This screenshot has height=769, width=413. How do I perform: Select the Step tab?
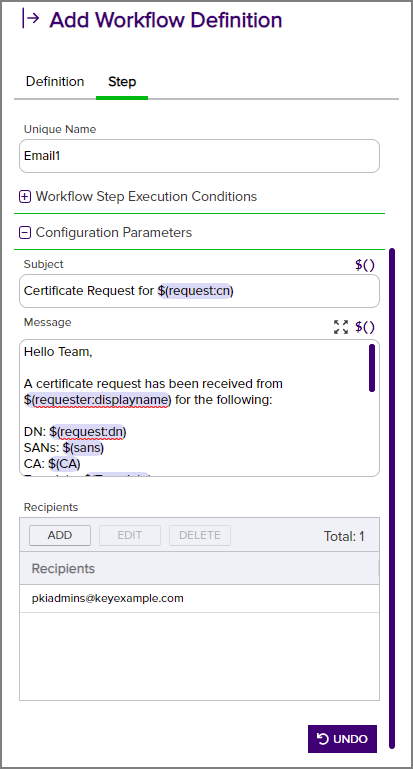pyautogui.click(x=122, y=81)
